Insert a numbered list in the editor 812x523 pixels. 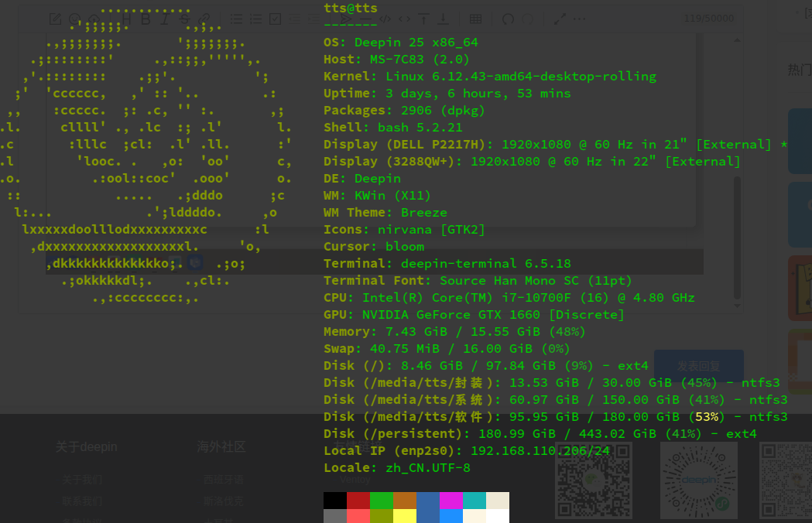tap(255, 19)
